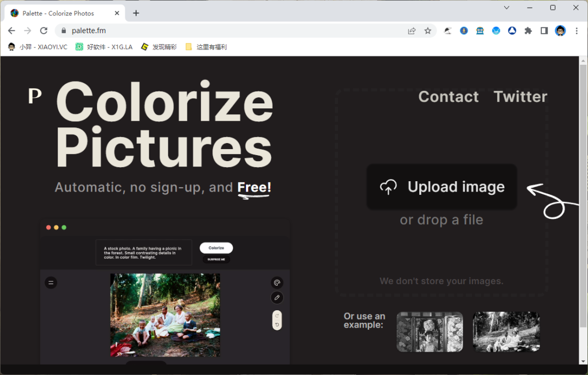The image size is (588, 375).
Task: Open Chrome three-dot menu
Action: (x=577, y=30)
